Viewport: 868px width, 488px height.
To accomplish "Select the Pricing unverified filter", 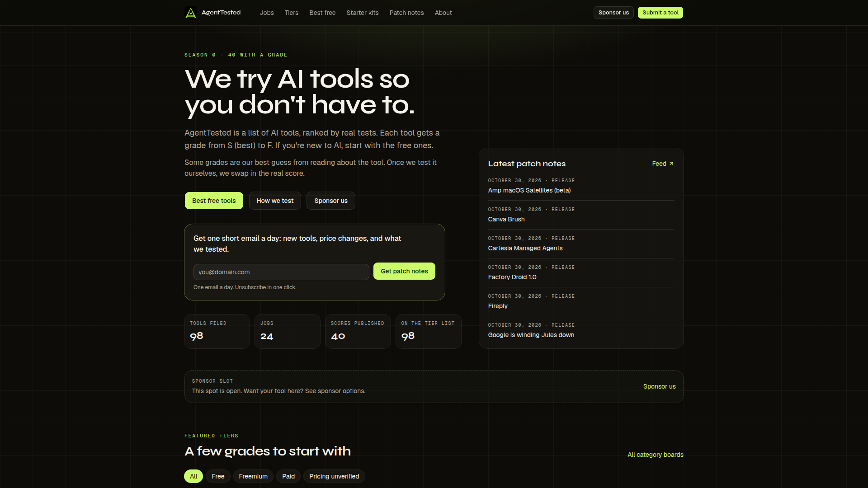I will [x=334, y=476].
